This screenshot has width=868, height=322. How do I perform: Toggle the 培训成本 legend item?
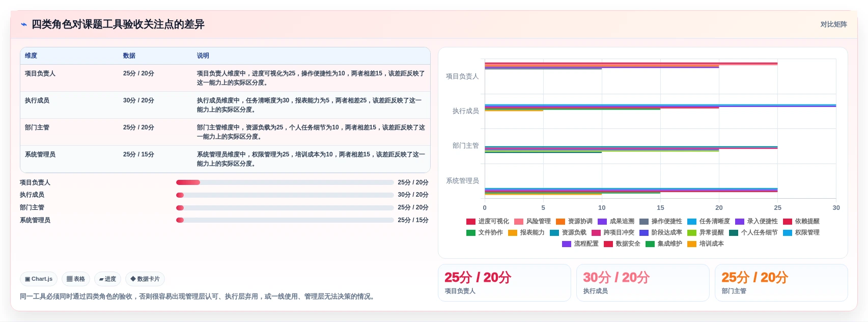pyautogui.click(x=706, y=244)
